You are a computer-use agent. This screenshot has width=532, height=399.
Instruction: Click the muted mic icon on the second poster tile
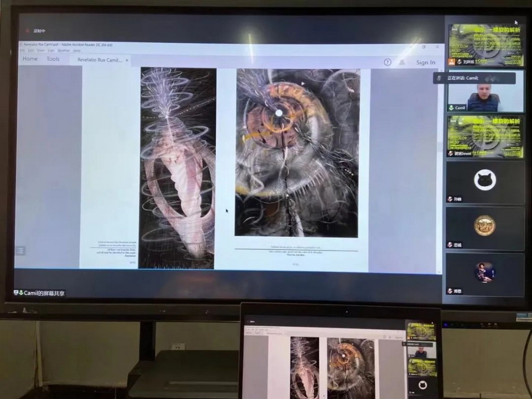450,154
